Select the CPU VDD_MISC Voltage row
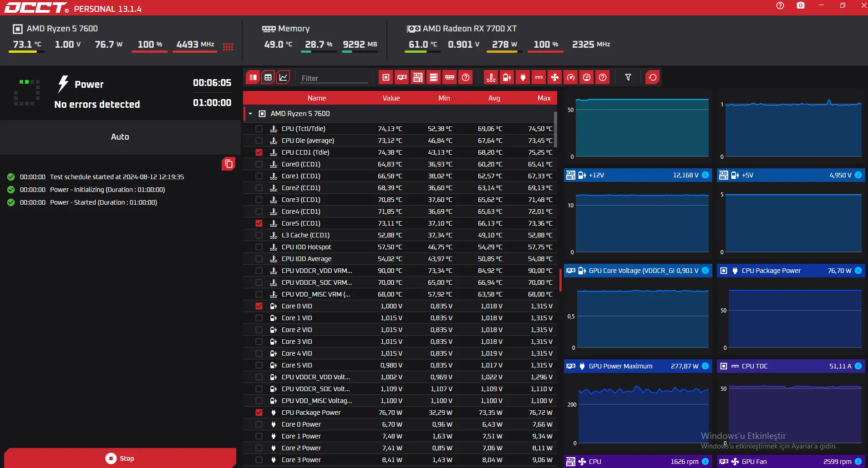 400,401
